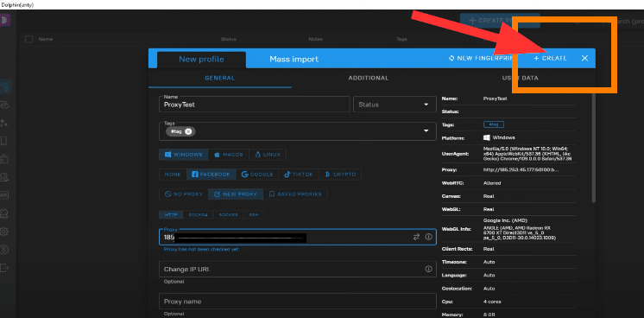
Task: Open the Additional tab
Action: click(369, 78)
